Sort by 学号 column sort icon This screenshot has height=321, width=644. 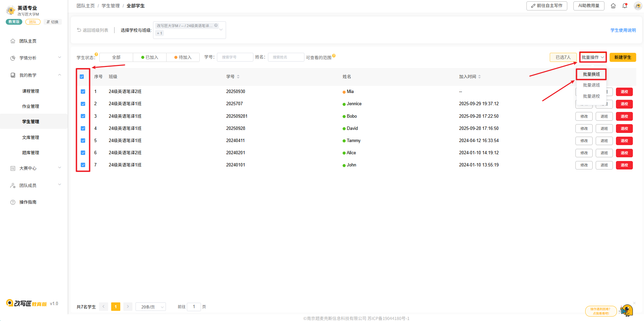coord(238,77)
